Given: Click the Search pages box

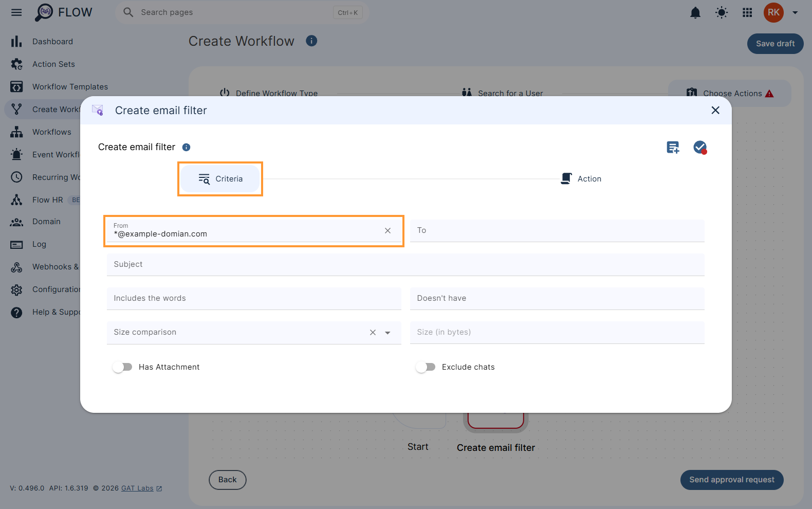Looking at the screenshot, I should [x=242, y=12].
